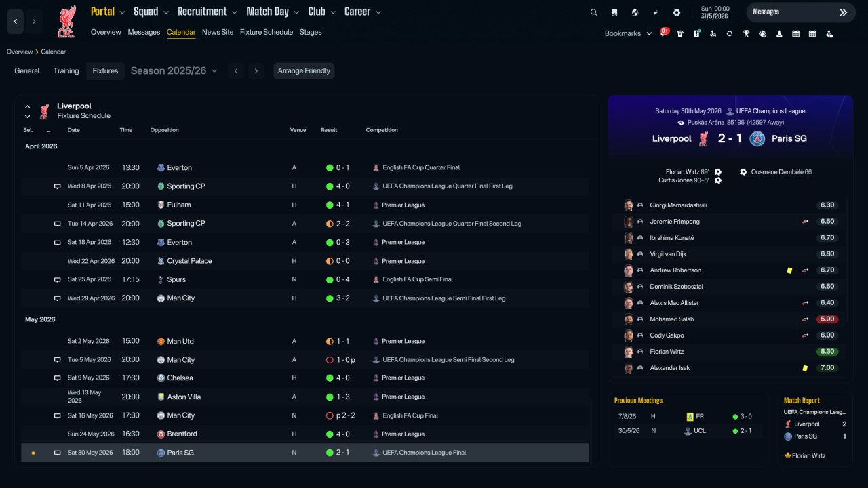Switch to the Overview sub-tab
This screenshot has height=488, width=868.
[x=106, y=32]
